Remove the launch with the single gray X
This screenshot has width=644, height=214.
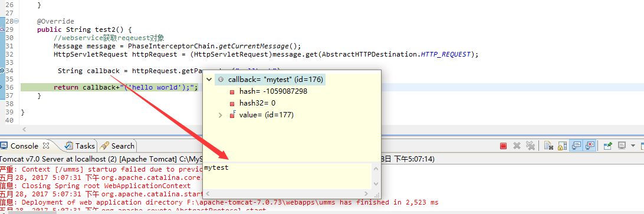[517, 146]
